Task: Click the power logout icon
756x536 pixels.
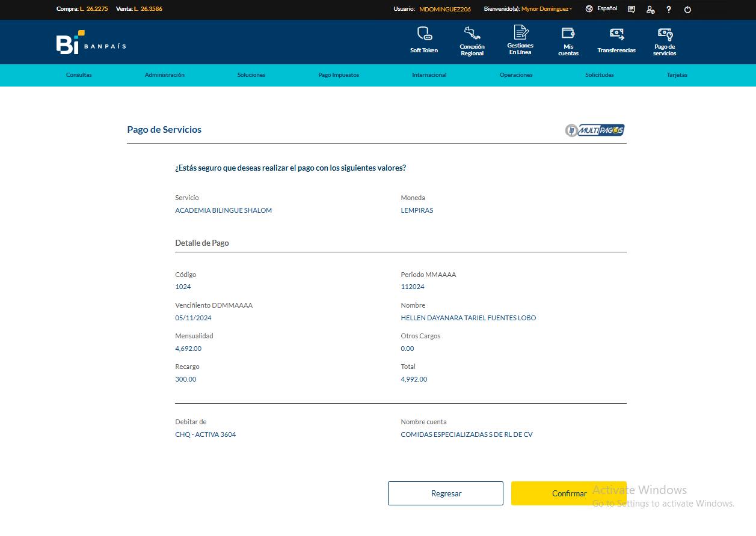Action: [687, 10]
